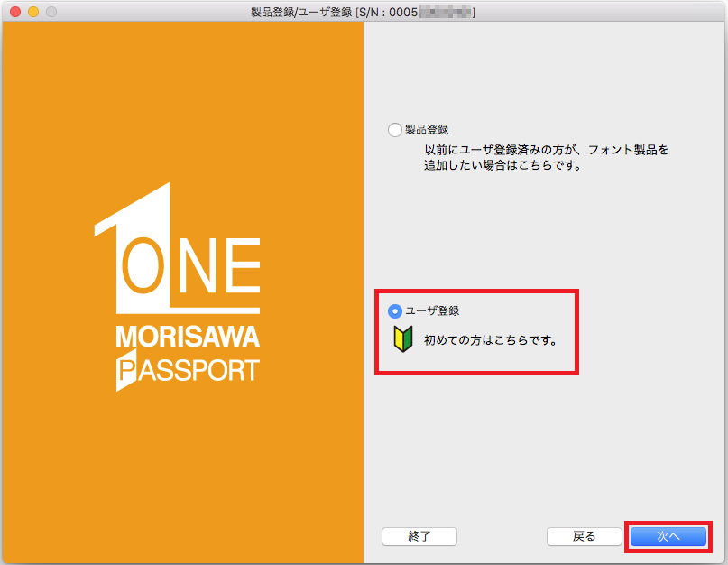The height and width of the screenshot is (565, 728).
Task: Click the door-shaped P in PASSPORT
Action: pos(124,372)
